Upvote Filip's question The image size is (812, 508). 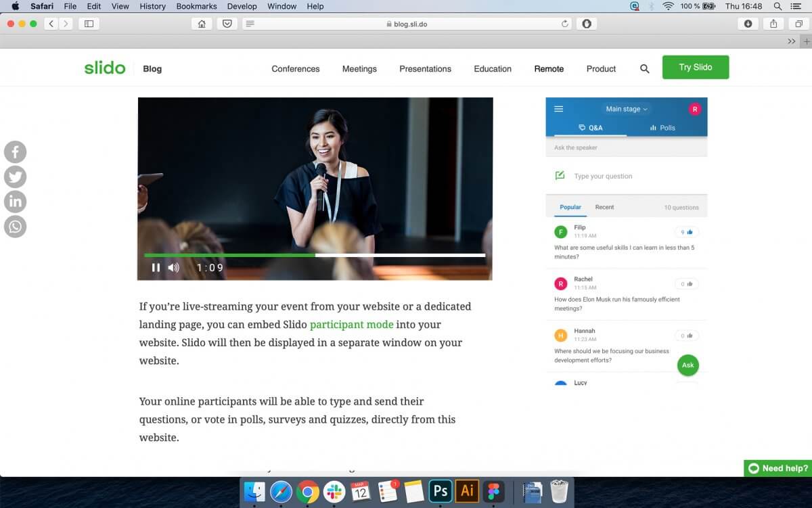pyautogui.click(x=687, y=232)
